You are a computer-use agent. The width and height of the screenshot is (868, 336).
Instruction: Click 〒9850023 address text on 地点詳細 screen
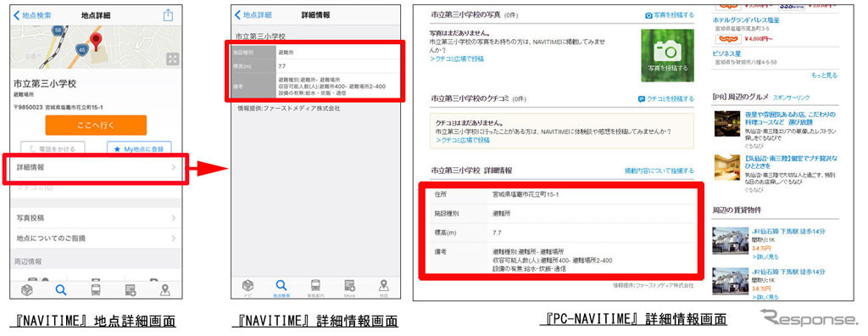58,107
